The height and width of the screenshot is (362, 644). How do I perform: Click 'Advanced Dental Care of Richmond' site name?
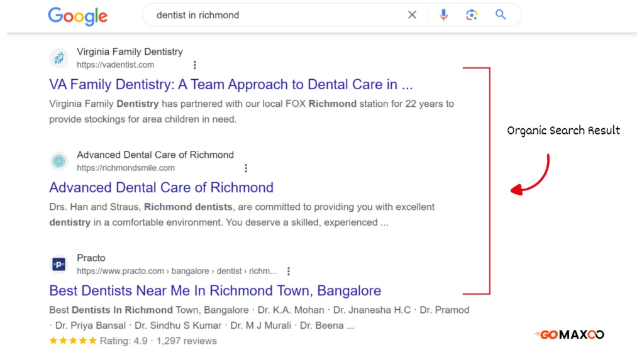pyautogui.click(x=155, y=155)
